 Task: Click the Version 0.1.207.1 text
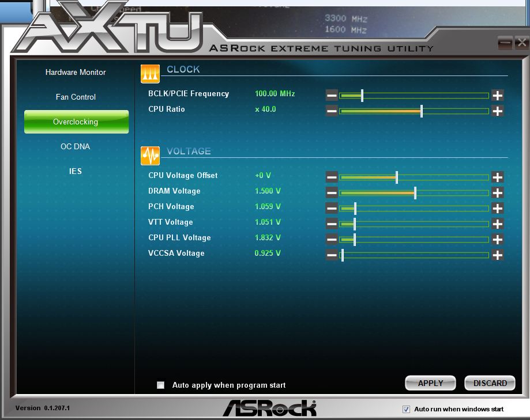[x=43, y=408]
